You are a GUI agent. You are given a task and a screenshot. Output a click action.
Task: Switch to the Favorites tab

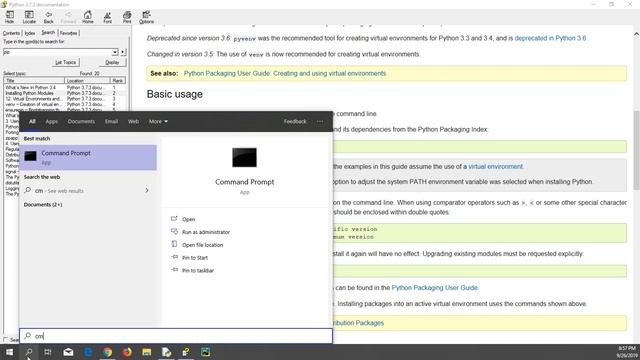[x=68, y=33]
